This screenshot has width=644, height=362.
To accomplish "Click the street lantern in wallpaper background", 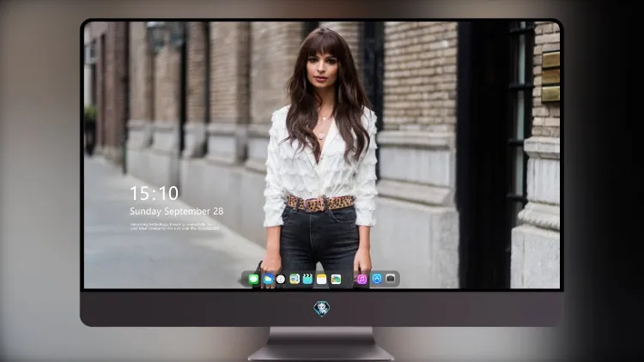I will (x=157, y=37).
